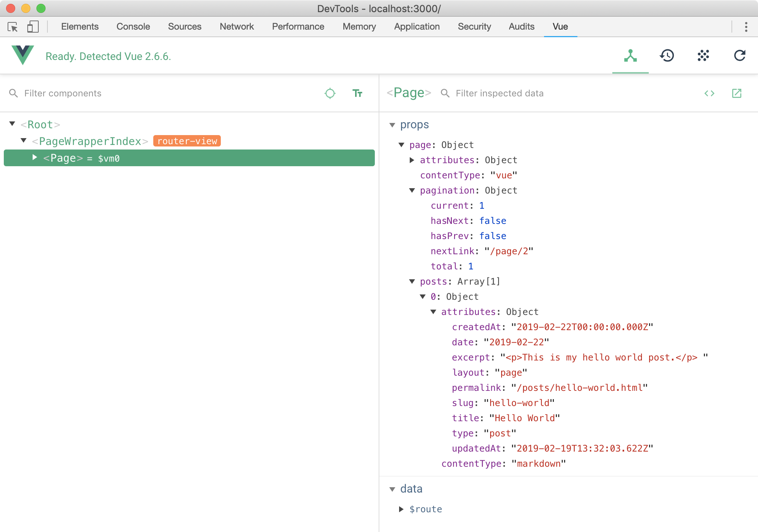Click the Filter inspected data field
This screenshot has width=758, height=532.
pyautogui.click(x=500, y=93)
